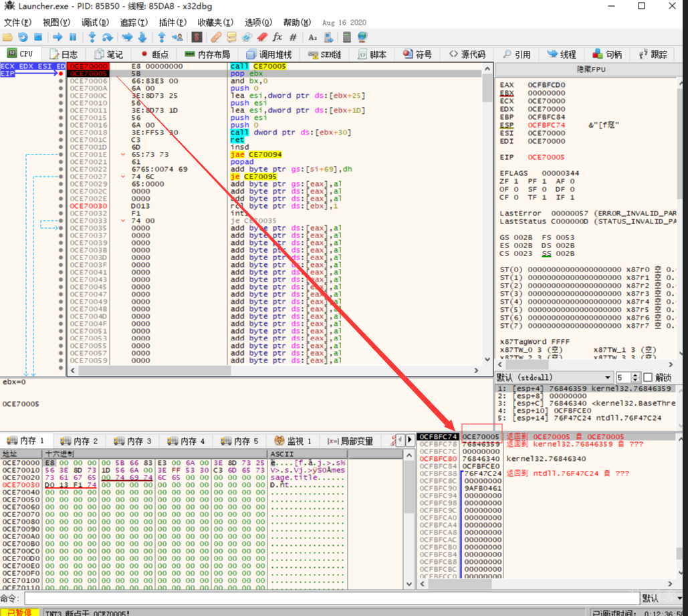This screenshot has width=688, height=616.
Task: Open the 选项(O) menu
Action: [258, 22]
